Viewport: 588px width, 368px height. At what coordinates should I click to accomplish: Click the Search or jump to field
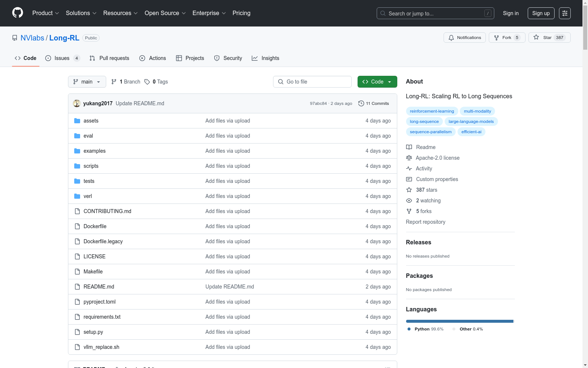pos(435,13)
